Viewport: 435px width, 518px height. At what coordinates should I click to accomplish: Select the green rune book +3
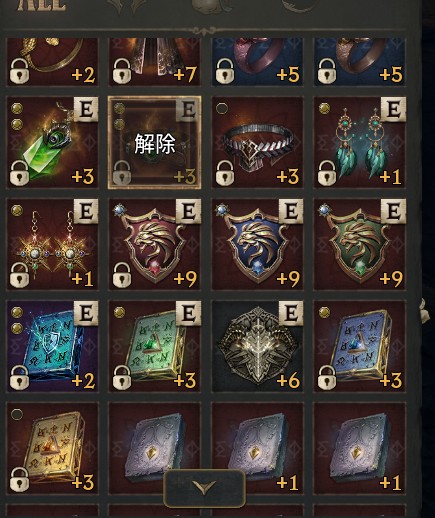[x=155, y=346]
